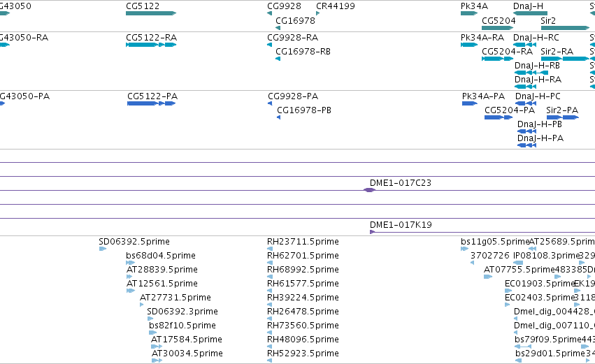Screen dimensions: 595x364
Task: Open the CG16978-RB transcript label
Action: 303,52
